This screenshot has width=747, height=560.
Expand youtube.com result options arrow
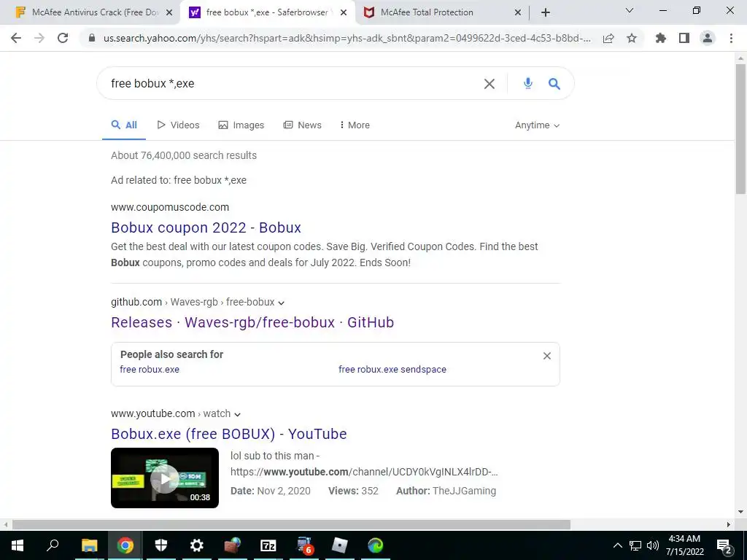[237, 414]
